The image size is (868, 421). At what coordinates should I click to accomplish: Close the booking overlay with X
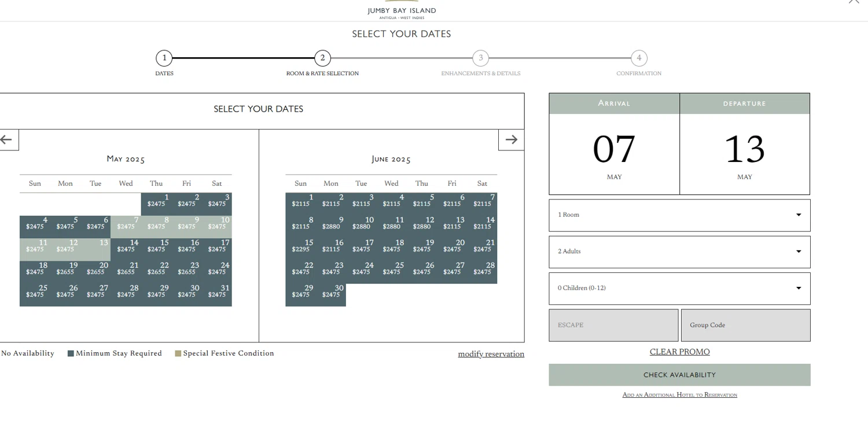pyautogui.click(x=854, y=2)
